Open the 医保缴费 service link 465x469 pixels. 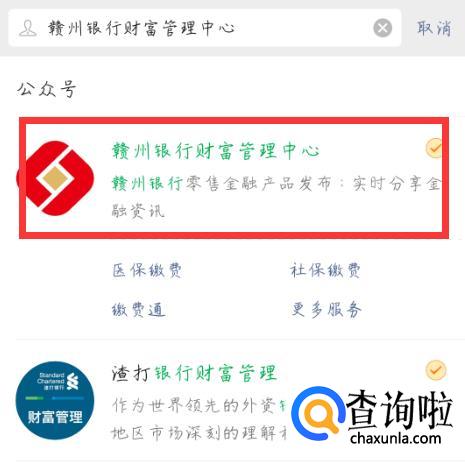(147, 270)
